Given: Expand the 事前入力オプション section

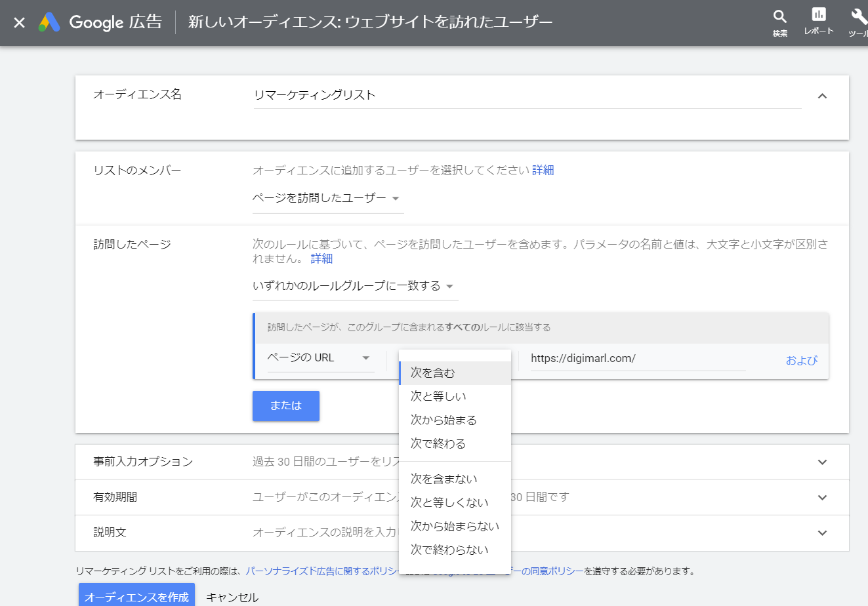Looking at the screenshot, I should tap(462, 462).
